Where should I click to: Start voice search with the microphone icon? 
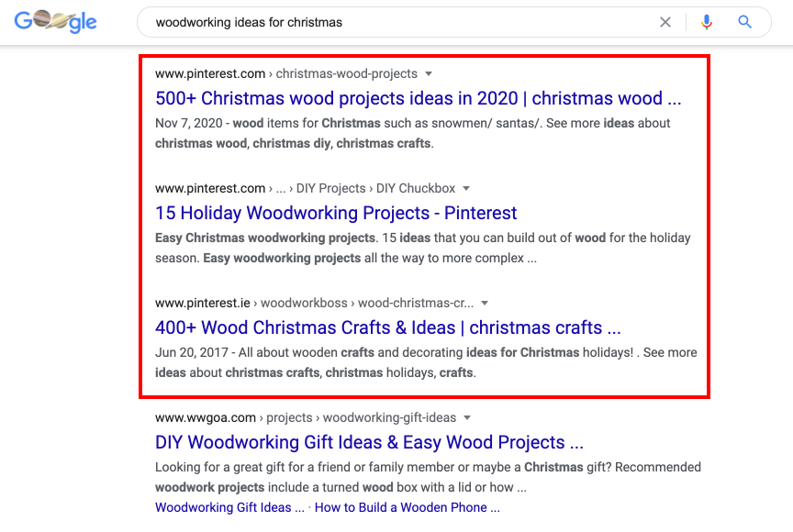click(707, 22)
